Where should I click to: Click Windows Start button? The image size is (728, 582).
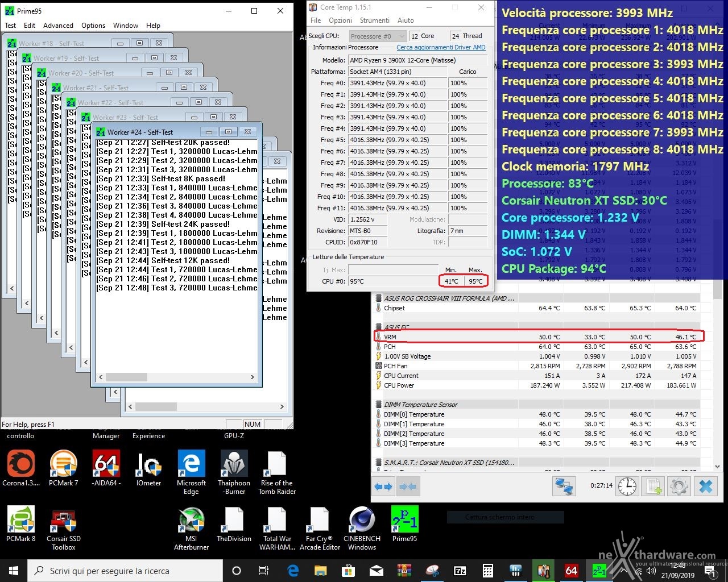14,571
